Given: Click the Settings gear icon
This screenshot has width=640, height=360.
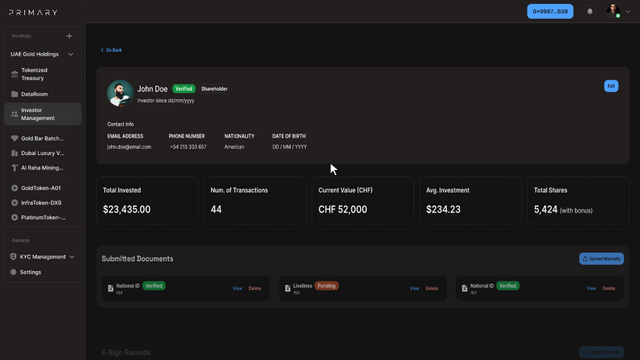Looking at the screenshot, I should [x=13, y=272].
